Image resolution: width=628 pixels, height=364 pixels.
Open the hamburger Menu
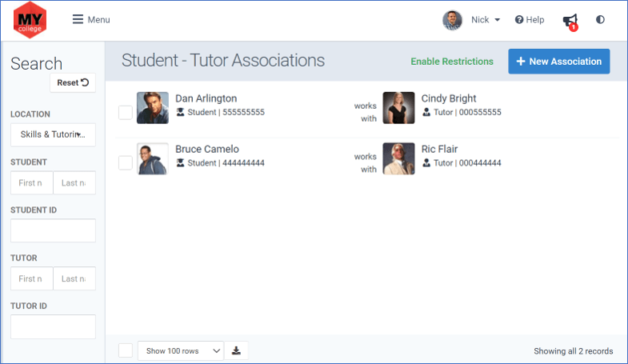point(91,20)
